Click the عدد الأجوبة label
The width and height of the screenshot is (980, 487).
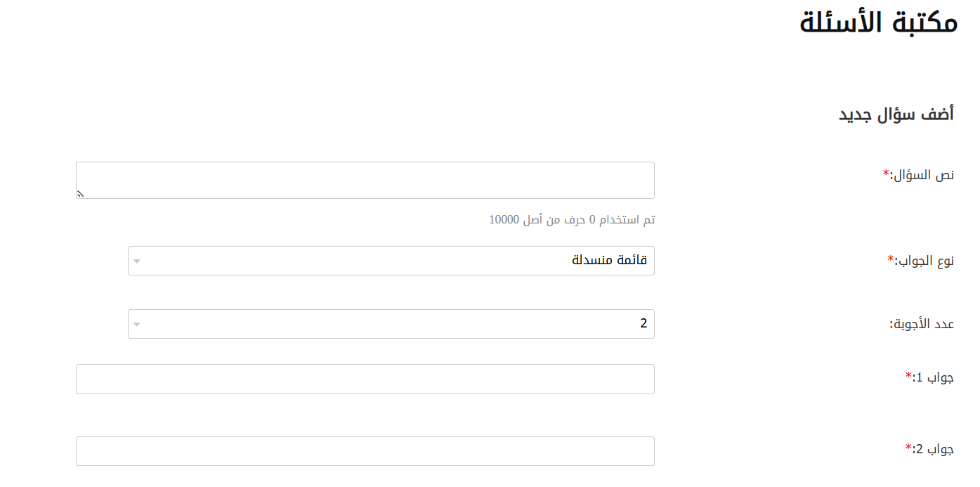click(x=922, y=324)
